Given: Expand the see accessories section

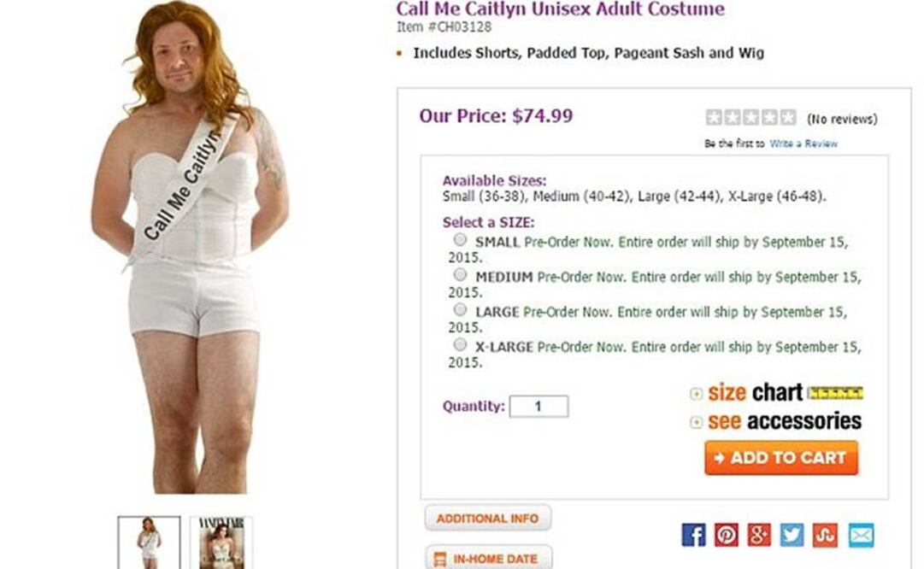Looking at the screenshot, I should (696, 422).
